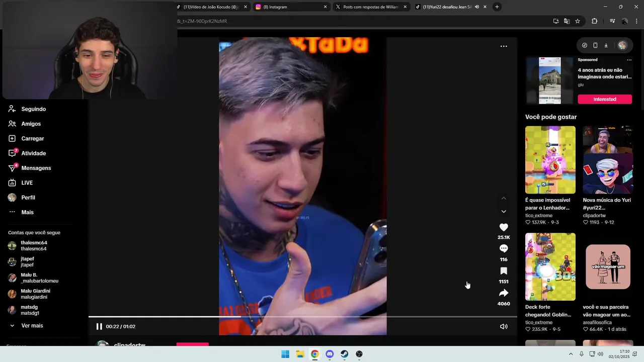Switch to the 'Vídeo de João Kocudo' tab
Screen dimensions: 644x362
click(211, 7)
